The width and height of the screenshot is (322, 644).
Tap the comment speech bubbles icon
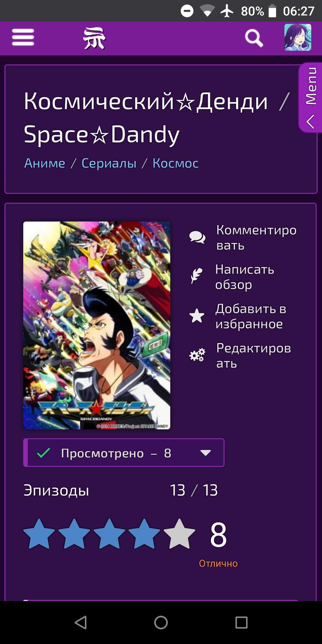[x=197, y=237]
